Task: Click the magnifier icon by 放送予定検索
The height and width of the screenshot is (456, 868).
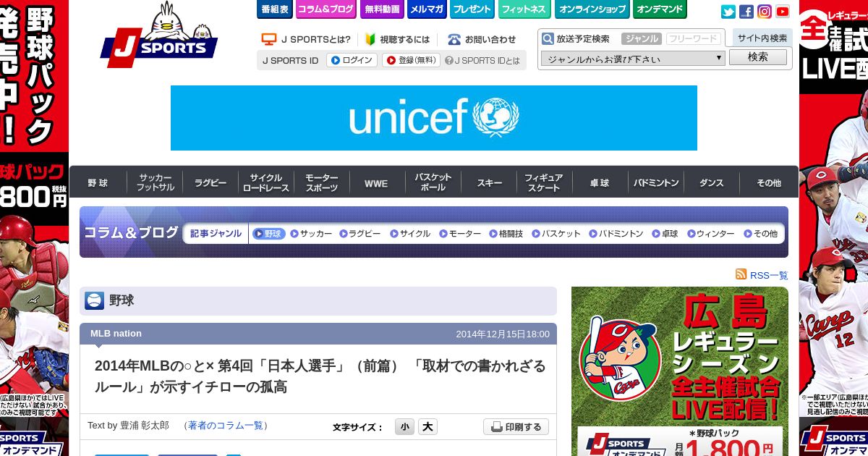Action: pos(548,39)
